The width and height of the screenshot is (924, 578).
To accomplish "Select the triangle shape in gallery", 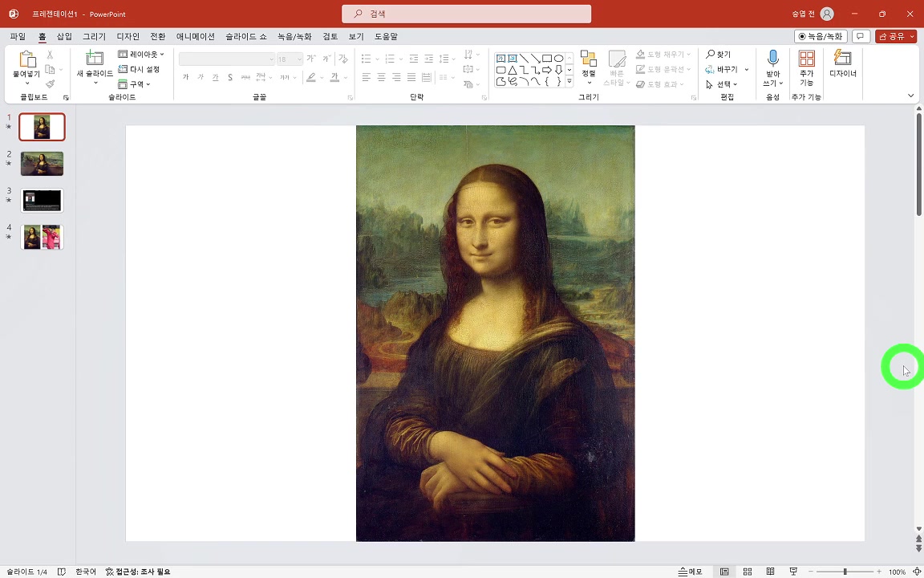I will tap(512, 70).
